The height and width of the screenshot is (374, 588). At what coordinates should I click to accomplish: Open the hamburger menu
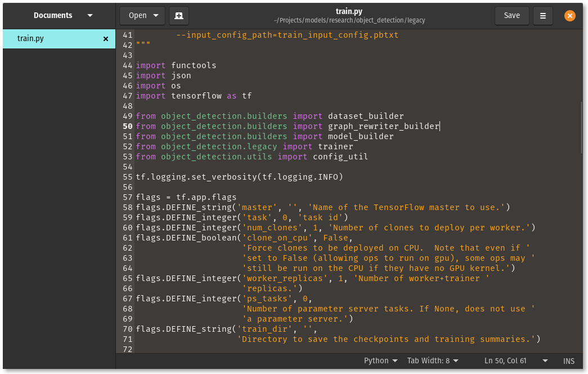click(x=542, y=16)
